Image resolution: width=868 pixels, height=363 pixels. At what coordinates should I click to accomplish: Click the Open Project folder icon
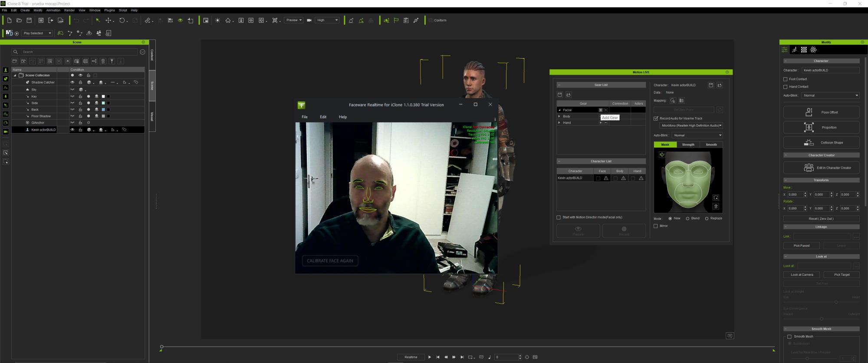[x=19, y=20]
